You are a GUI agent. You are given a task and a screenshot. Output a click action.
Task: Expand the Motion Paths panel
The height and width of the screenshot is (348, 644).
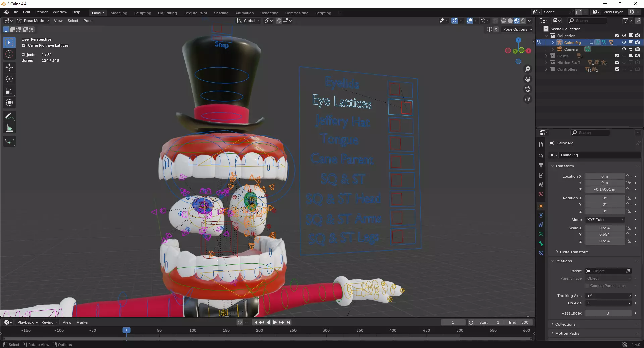(x=567, y=333)
